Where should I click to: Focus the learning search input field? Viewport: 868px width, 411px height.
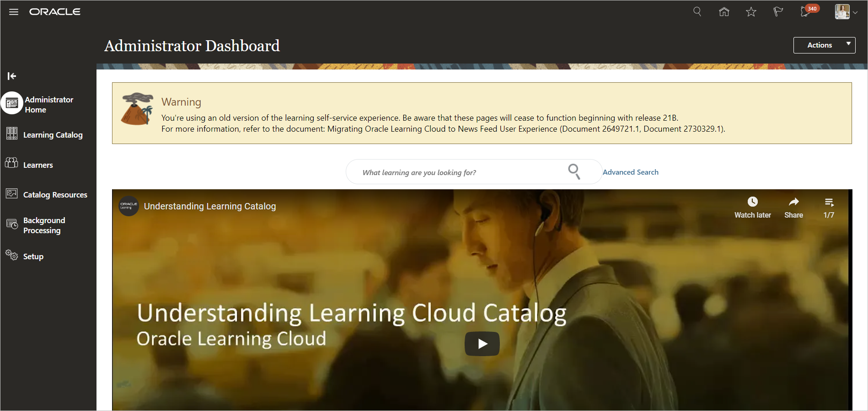point(457,172)
